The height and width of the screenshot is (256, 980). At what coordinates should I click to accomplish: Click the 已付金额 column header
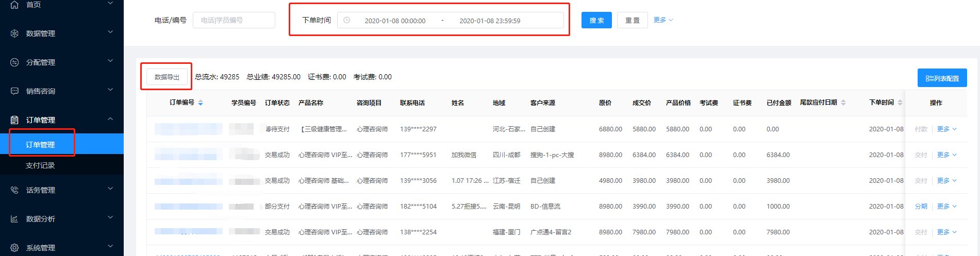pos(779,103)
